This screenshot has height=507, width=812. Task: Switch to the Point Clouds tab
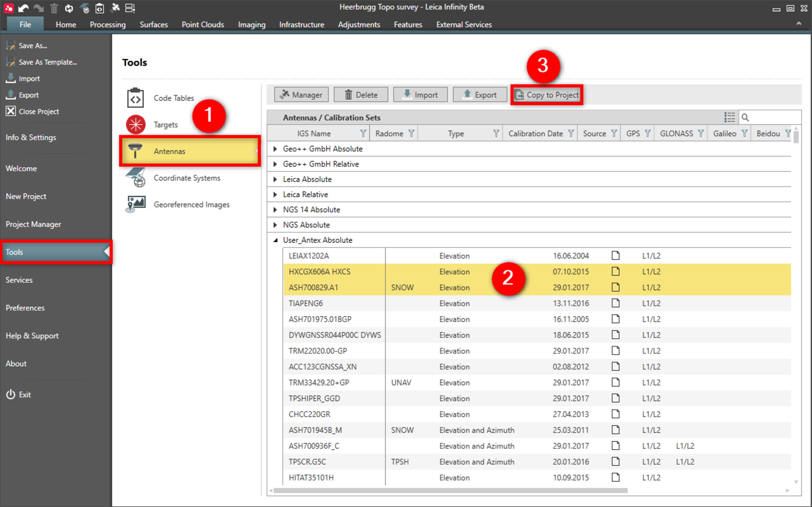(203, 24)
